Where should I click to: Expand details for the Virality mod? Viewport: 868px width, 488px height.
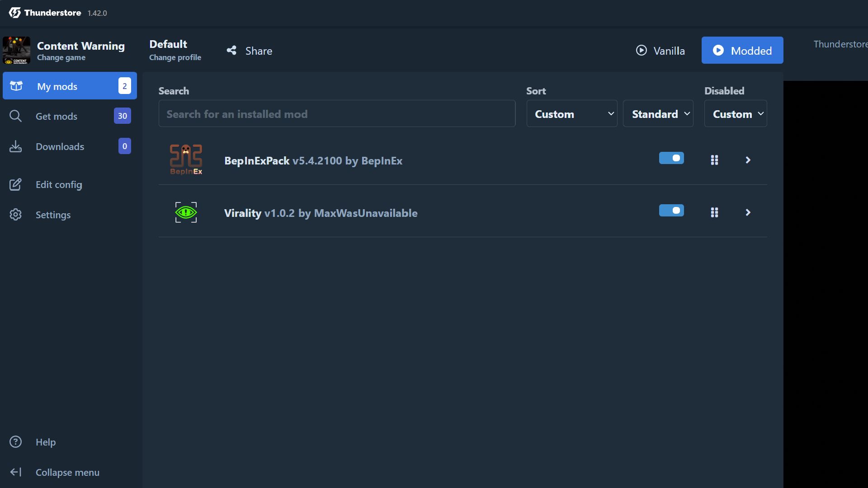(x=748, y=212)
